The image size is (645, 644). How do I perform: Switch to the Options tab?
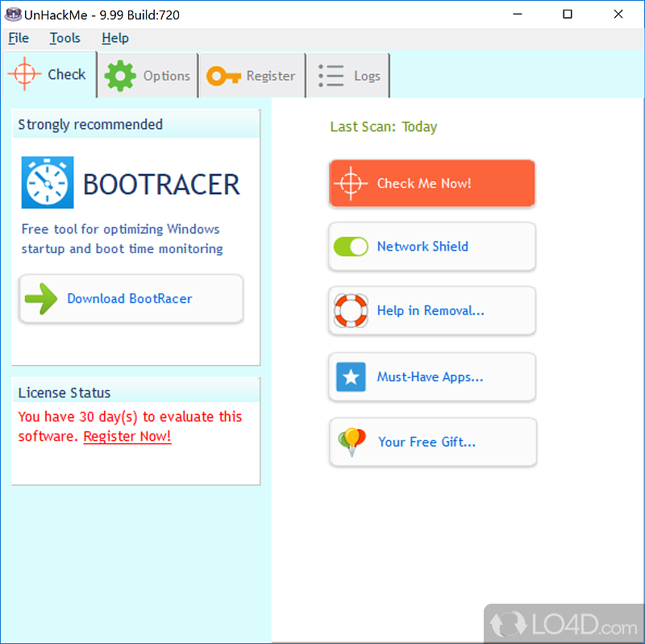point(148,76)
